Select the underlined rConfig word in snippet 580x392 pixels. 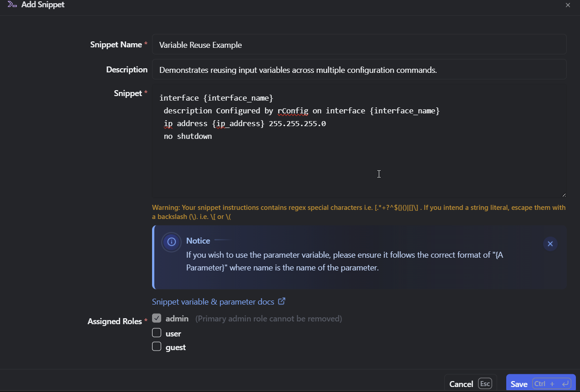point(293,111)
